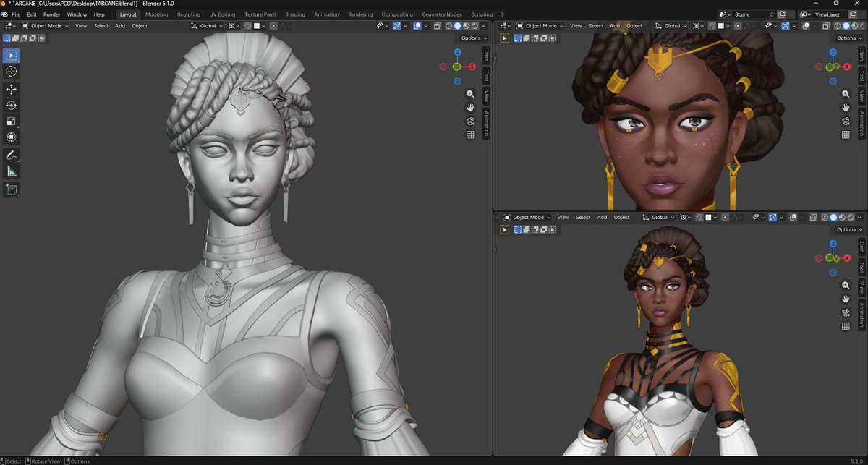Open editor type dropdown in left viewport
This screenshot has height=465, width=868.
point(10,26)
